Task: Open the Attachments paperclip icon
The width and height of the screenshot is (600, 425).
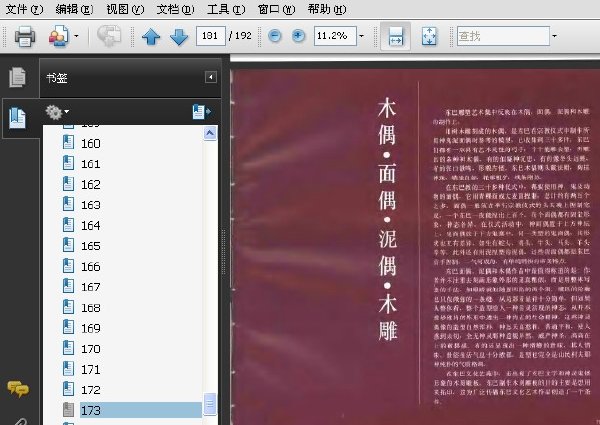Action: pos(19,421)
